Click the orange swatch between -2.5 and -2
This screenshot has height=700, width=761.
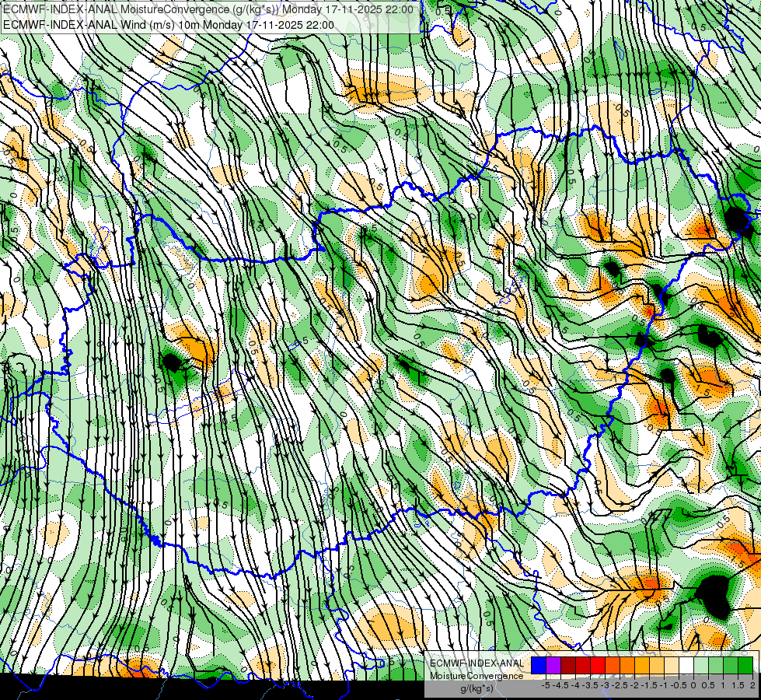point(627,665)
